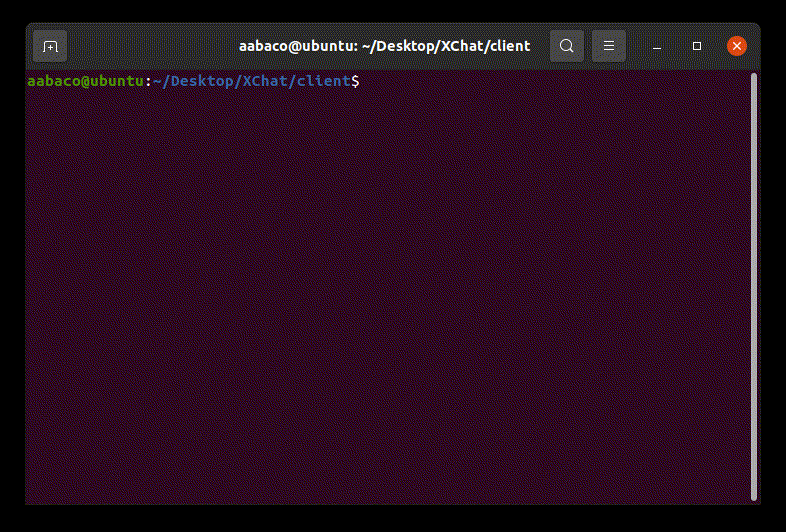This screenshot has height=532, width=786.
Task: Click the $ prompt symbol
Action: (355, 81)
